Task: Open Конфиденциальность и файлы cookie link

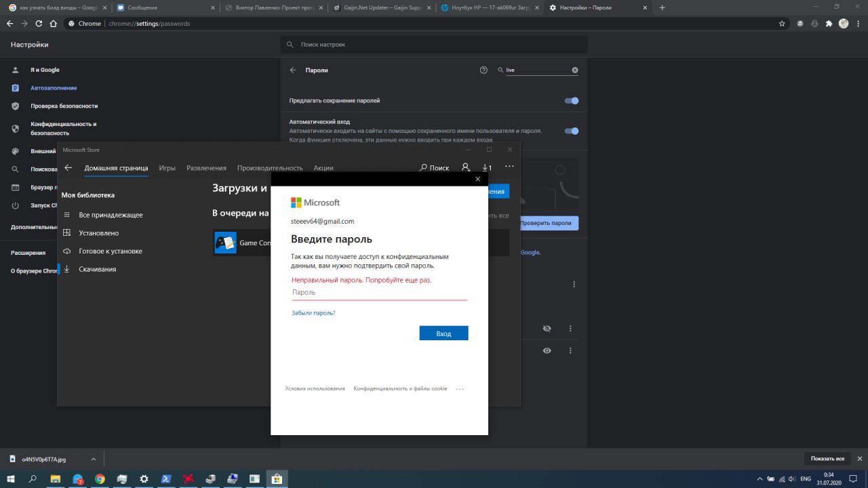Action: 400,389
